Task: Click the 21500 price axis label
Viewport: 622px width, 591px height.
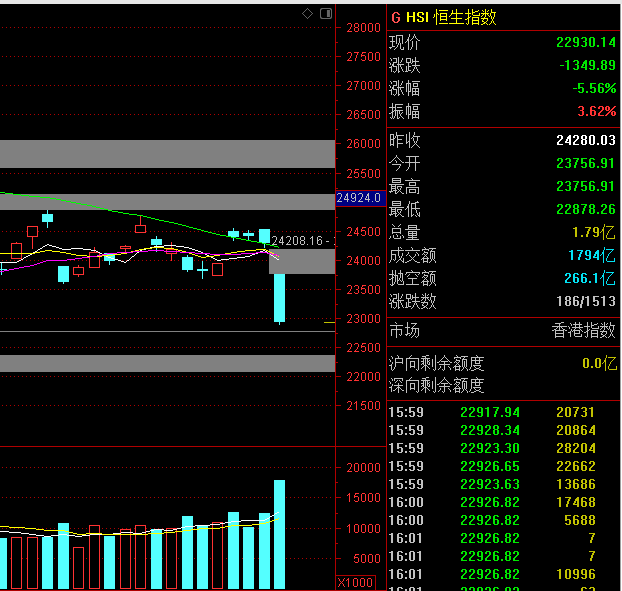Action: [363, 406]
